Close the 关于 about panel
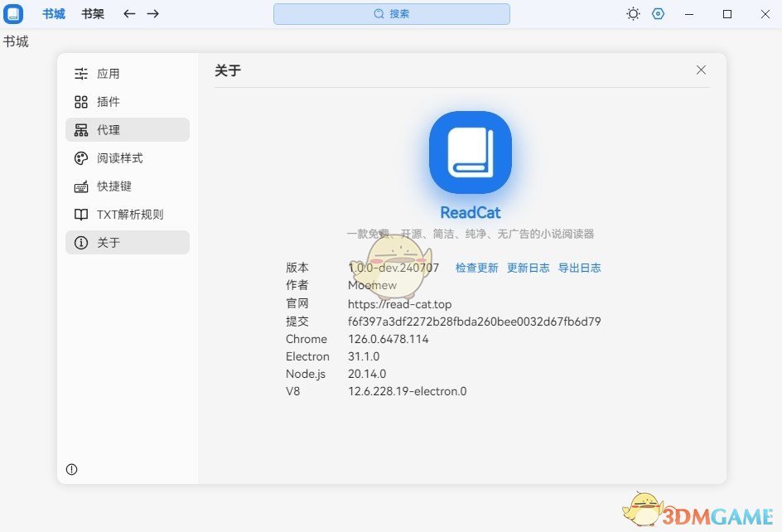782x532 pixels. point(701,70)
